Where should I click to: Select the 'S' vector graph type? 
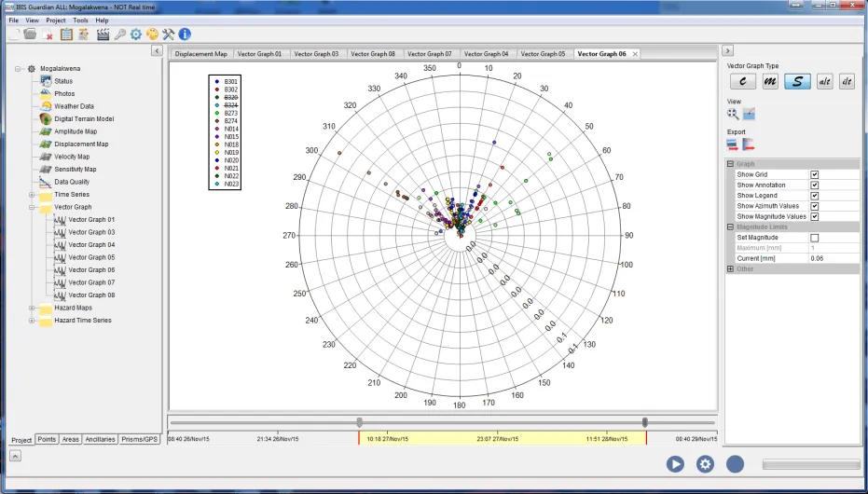pos(796,82)
